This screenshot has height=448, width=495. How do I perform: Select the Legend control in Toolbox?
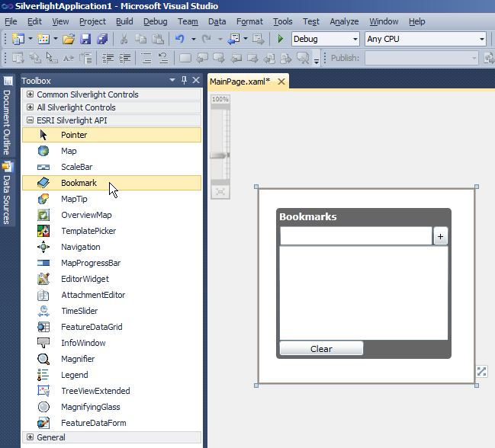pyautogui.click(x=112, y=375)
